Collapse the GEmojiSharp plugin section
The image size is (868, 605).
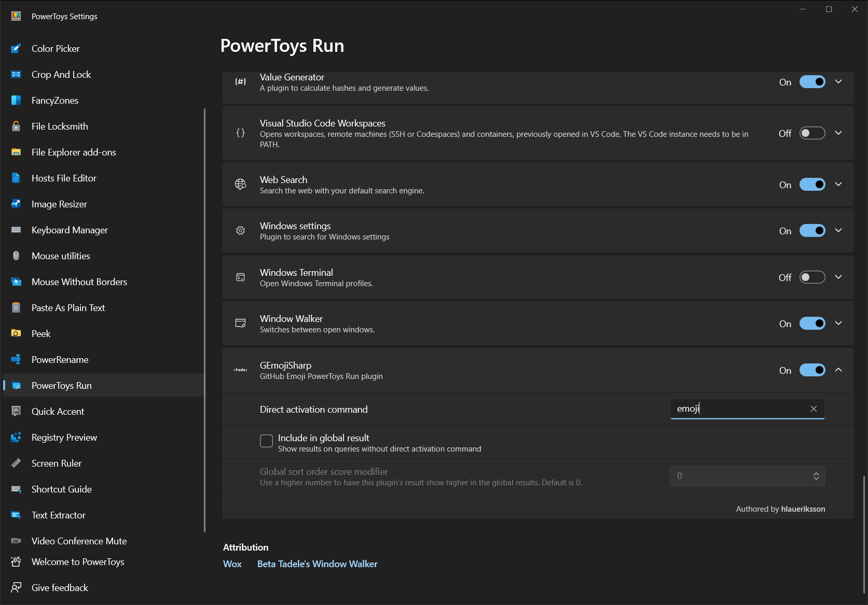pos(838,370)
